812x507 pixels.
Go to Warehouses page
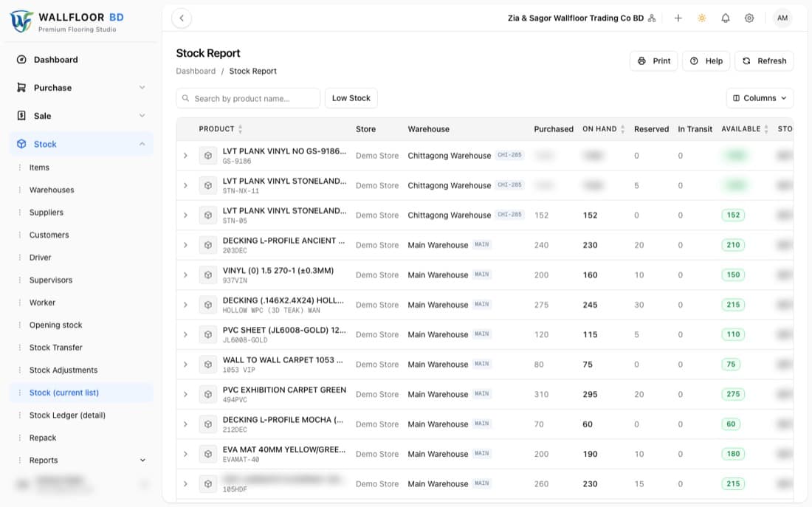tap(52, 190)
